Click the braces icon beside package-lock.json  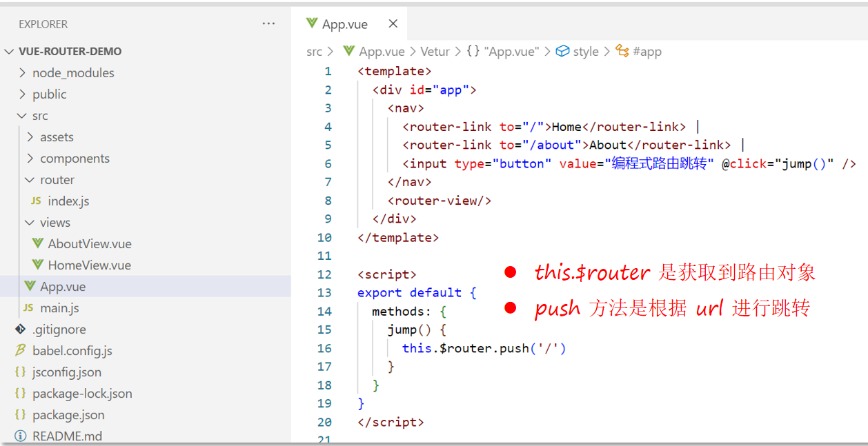coord(21,394)
